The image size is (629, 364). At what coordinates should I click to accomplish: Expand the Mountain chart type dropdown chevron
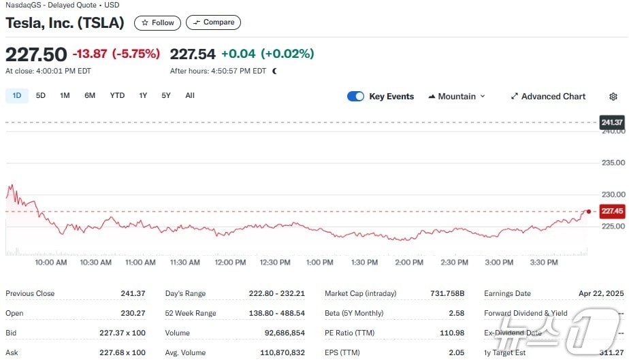click(483, 97)
